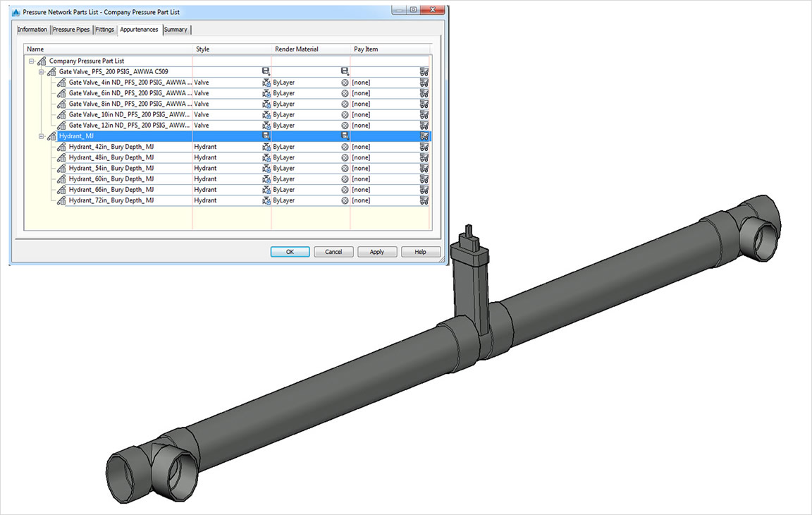This screenshot has height=515, width=812.
Task: Collapse the Gate Valve PFS 200 PSIG group
Action: coord(42,72)
